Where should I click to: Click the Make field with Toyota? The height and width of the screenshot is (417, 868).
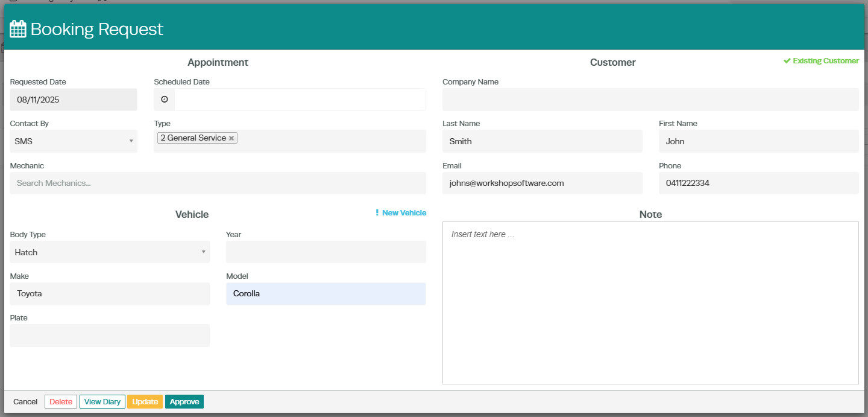pyautogui.click(x=110, y=294)
